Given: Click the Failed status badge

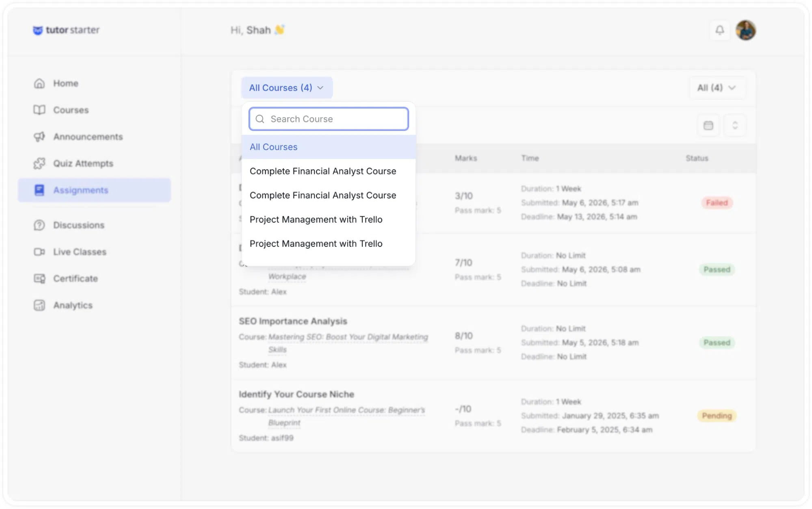Looking at the screenshot, I should [x=717, y=203].
